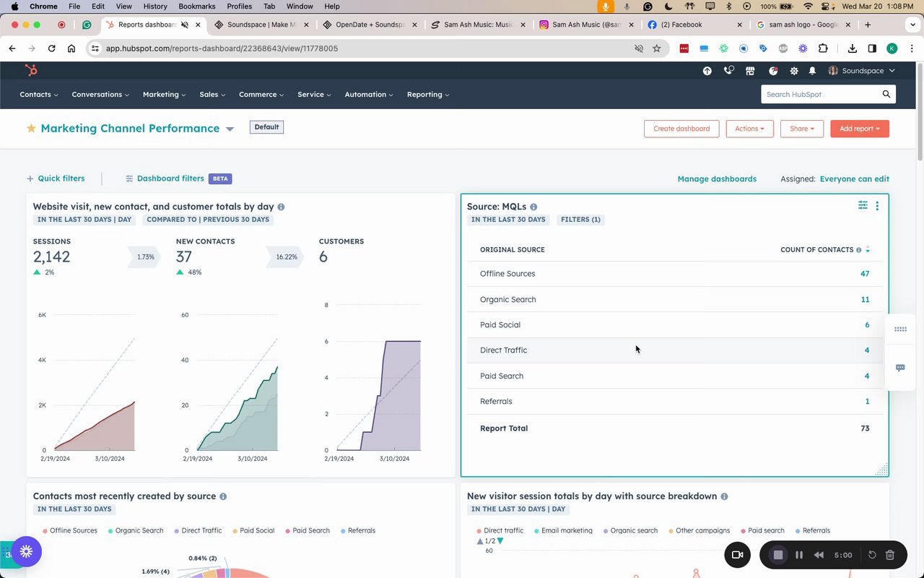Open the Marketing navigation menu
Screen dimensions: 924x578
[164, 95]
